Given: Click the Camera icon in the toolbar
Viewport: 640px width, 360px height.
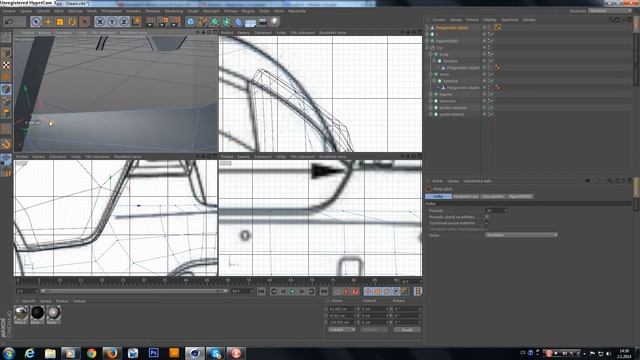Looking at the screenshot, I should 262,21.
